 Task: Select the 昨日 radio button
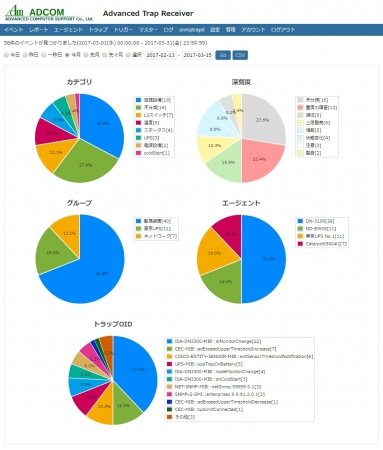(25, 55)
